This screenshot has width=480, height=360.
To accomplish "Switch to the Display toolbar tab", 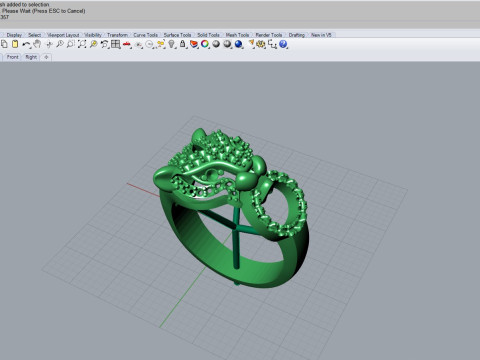I will pyautogui.click(x=14, y=35).
